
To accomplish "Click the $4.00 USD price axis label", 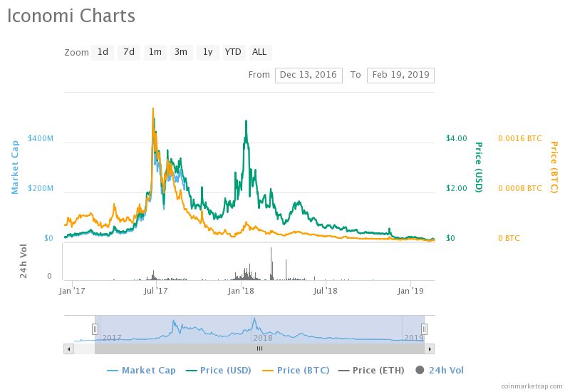I will [x=457, y=138].
